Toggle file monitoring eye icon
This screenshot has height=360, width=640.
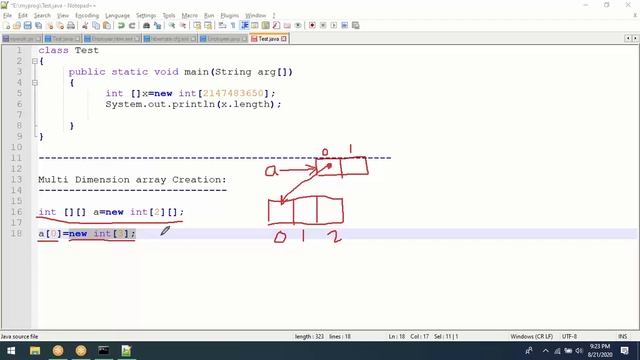tap(298, 25)
